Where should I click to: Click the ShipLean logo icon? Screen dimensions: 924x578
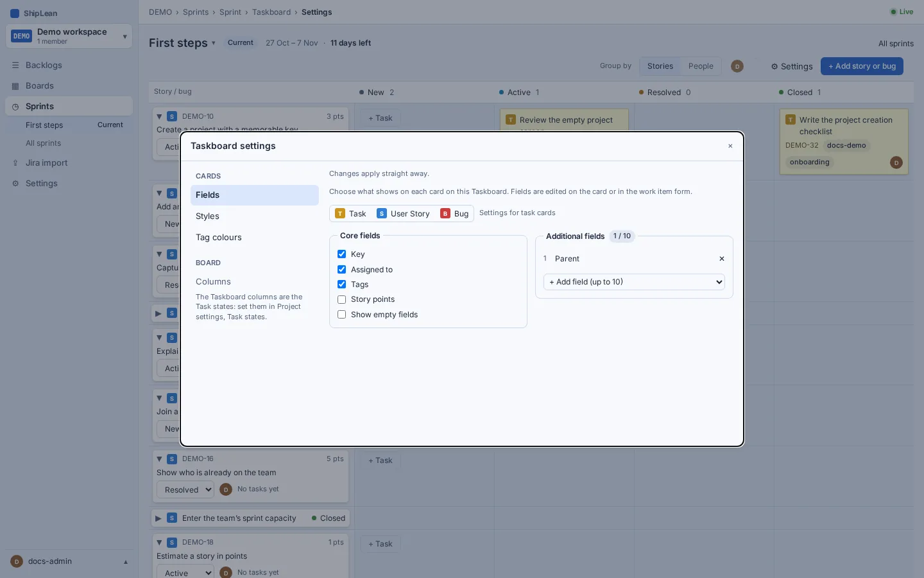pyautogui.click(x=15, y=13)
